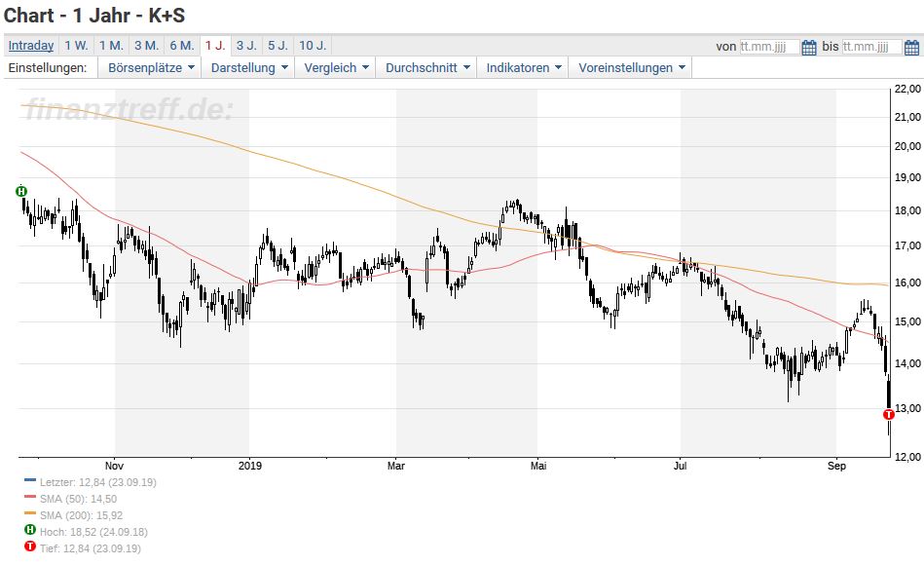Click the 'Chart - 1 Jahr - K+S' heading
The height and width of the screenshot is (565, 924).
point(94,16)
